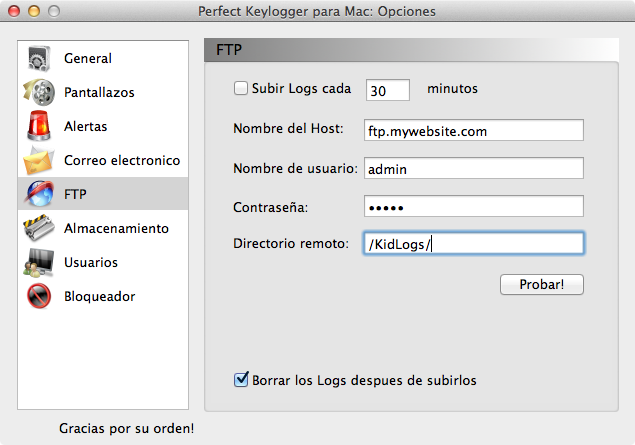Click the Gracias por su orden! text
Image resolution: width=635 pixels, height=445 pixels.
(126, 428)
